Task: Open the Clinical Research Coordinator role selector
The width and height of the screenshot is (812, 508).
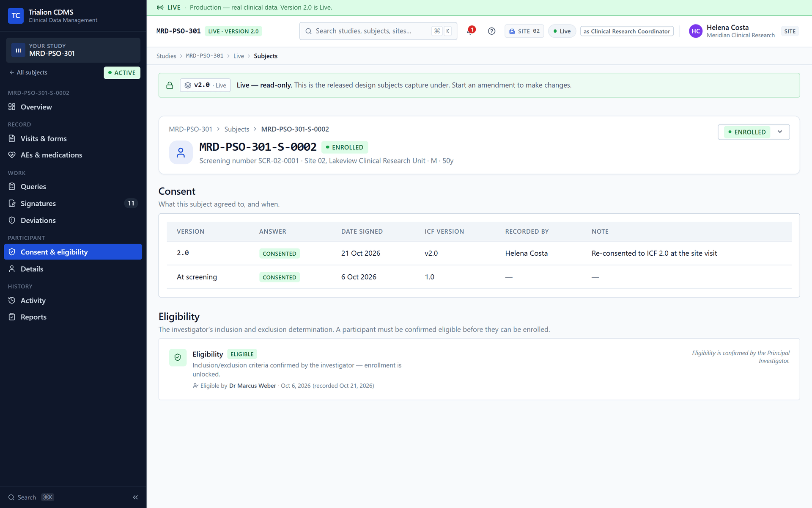Action: (627, 31)
